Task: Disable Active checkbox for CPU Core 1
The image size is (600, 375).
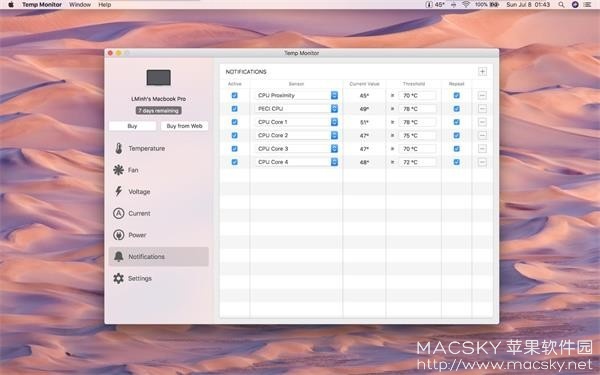Action: coord(235,122)
